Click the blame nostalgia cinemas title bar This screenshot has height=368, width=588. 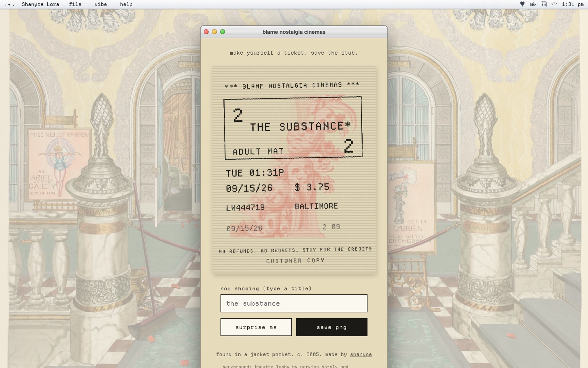(x=294, y=32)
